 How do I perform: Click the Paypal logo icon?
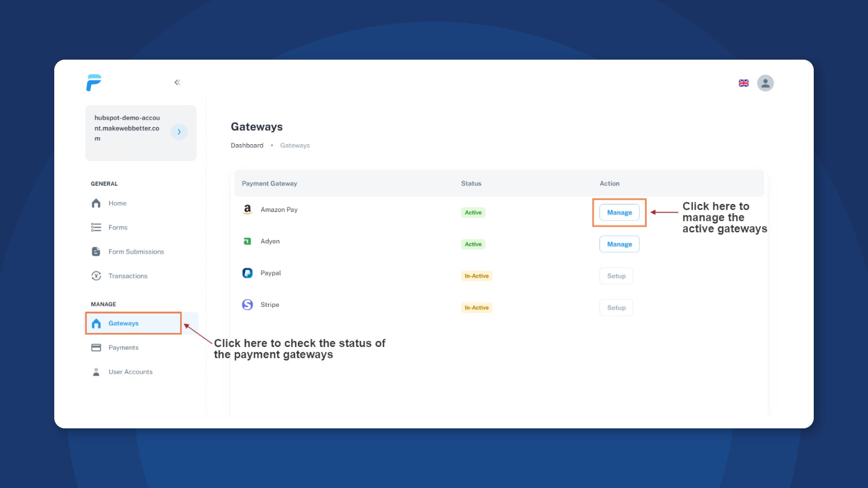point(247,273)
